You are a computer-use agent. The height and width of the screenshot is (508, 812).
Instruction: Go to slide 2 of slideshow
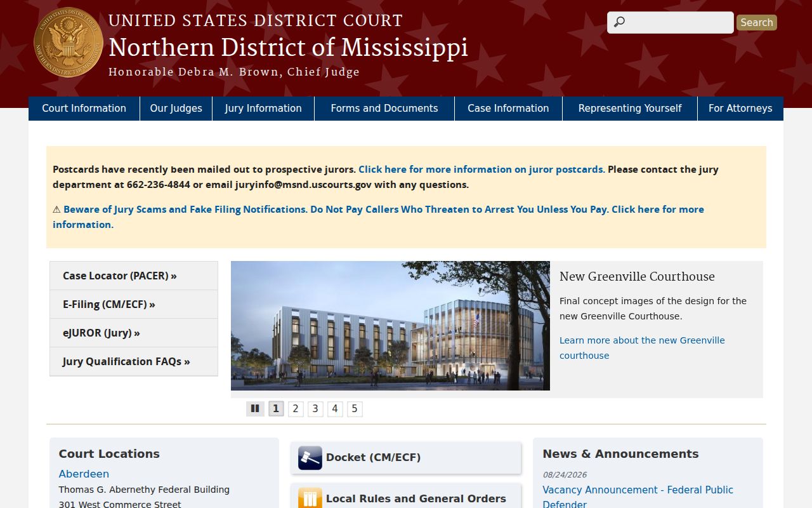(296, 409)
